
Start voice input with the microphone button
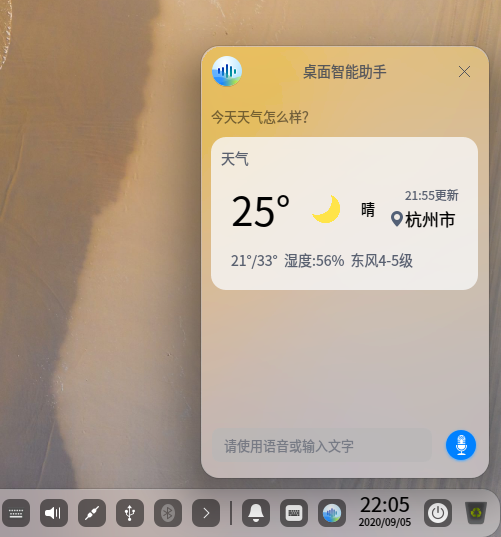pyautogui.click(x=461, y=445)
